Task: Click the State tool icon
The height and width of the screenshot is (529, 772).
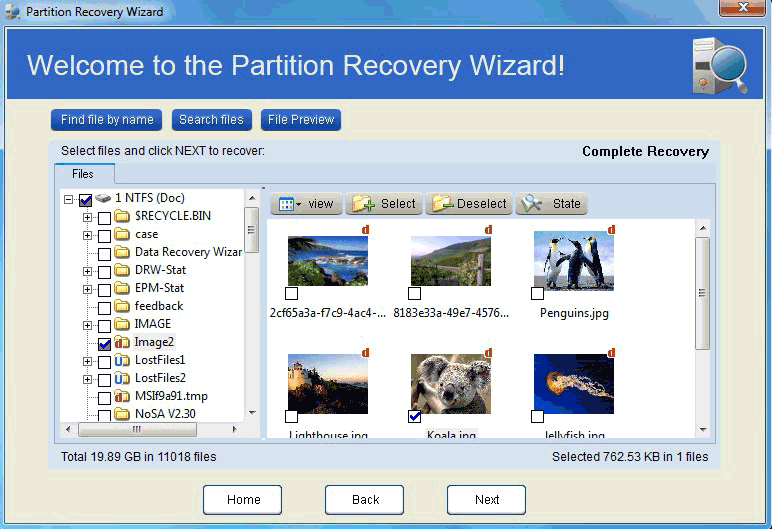Action: pyautogui.click(x=531, y=204)
